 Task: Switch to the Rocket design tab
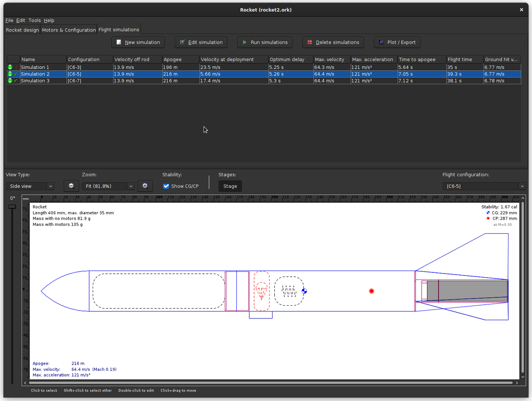22,30
